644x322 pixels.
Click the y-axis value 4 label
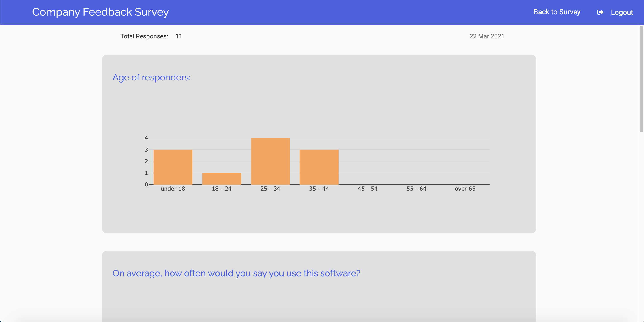pos(146,138)
